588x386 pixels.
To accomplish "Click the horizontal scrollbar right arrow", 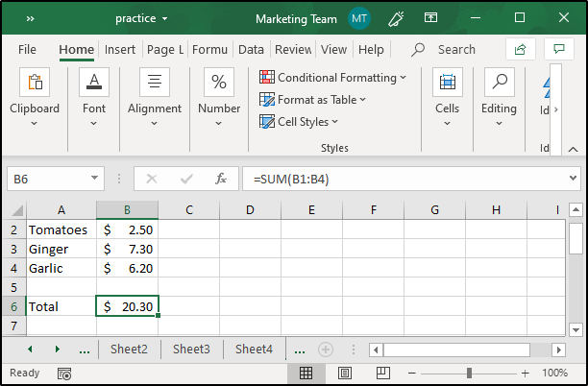I will tap(559, 350).
